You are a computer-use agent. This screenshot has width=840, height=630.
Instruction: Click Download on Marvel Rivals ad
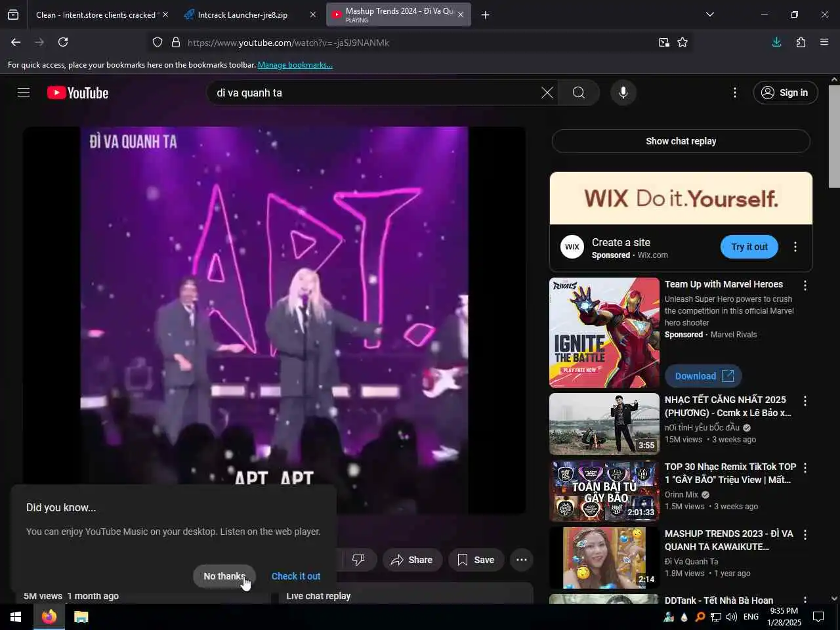tap(703, 376)
